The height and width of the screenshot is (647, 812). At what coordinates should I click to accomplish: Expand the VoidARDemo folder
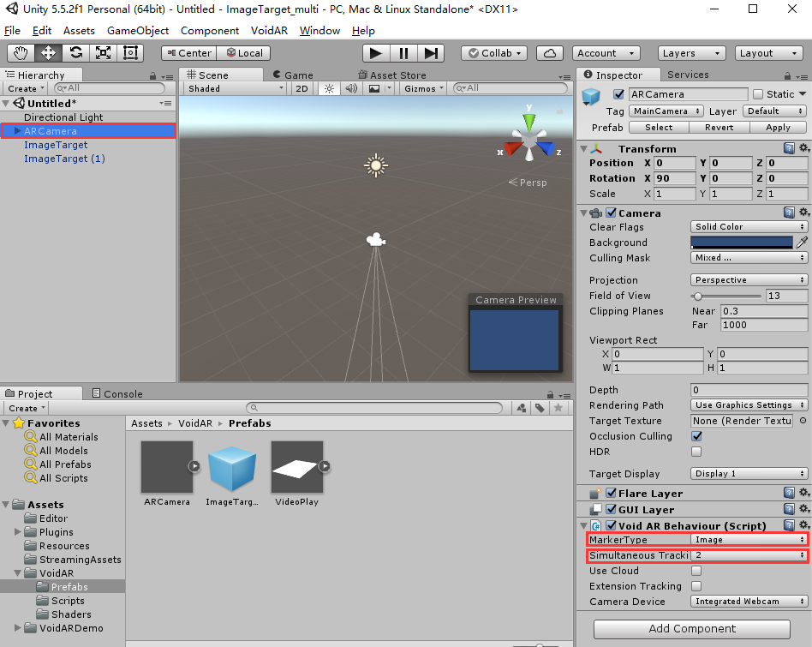(x=18, y=628)
